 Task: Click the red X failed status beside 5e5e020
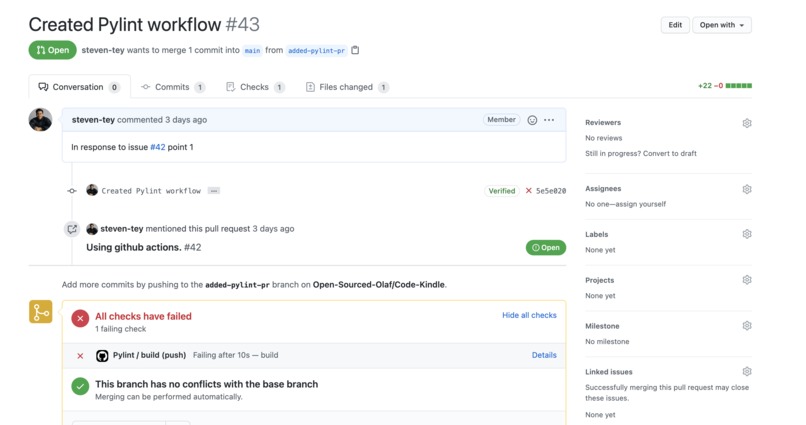[528, 191]
